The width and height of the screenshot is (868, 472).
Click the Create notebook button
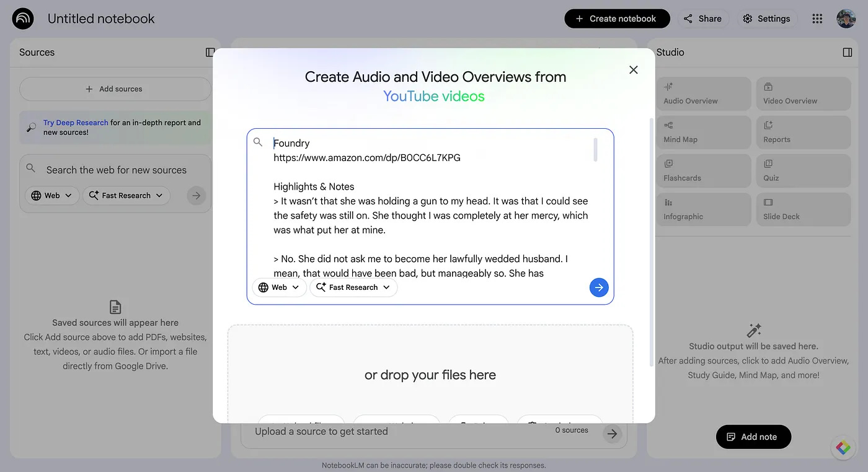point(617,19)
